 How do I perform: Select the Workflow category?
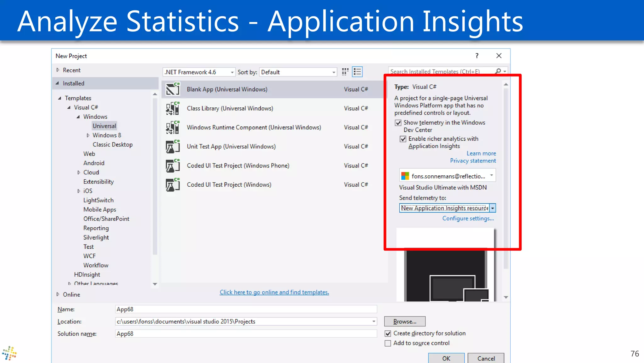(x=96, y=265)
